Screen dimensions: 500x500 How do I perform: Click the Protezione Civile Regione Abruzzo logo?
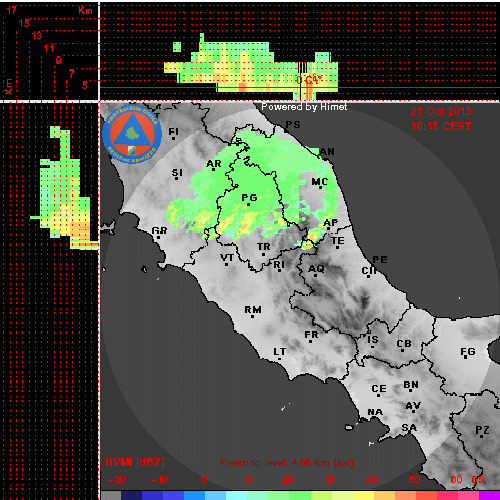(x=132, y=134)
